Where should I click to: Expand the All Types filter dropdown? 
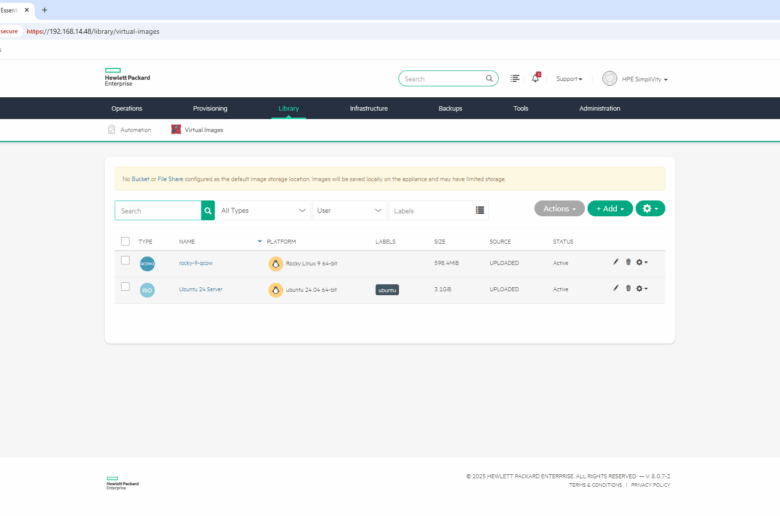pyautogui.click(x=263, y=211)
